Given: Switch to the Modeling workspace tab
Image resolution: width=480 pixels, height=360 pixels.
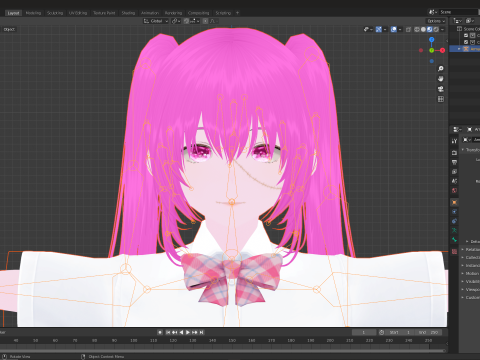Looking at the screenshot, I should [33, 13].
